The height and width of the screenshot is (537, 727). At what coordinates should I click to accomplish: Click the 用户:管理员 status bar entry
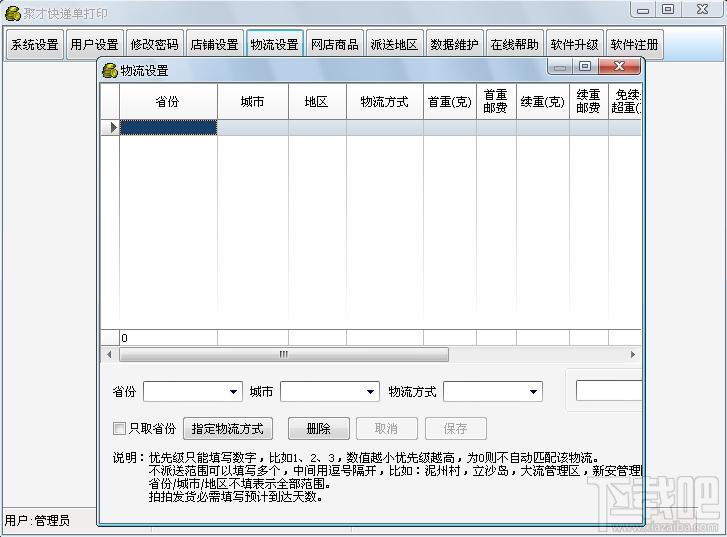tap(37, 521)
